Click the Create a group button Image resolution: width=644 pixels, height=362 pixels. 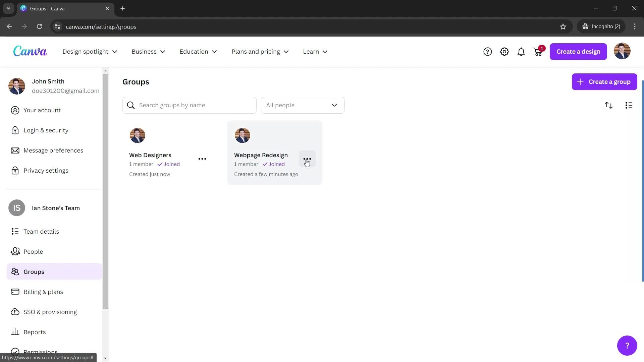(604, 82)
